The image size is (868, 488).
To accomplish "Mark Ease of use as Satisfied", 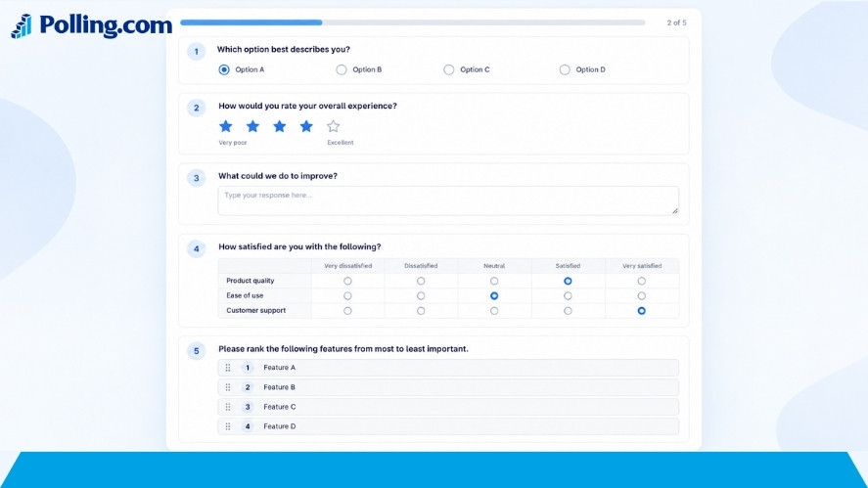I will pos(568,296).
